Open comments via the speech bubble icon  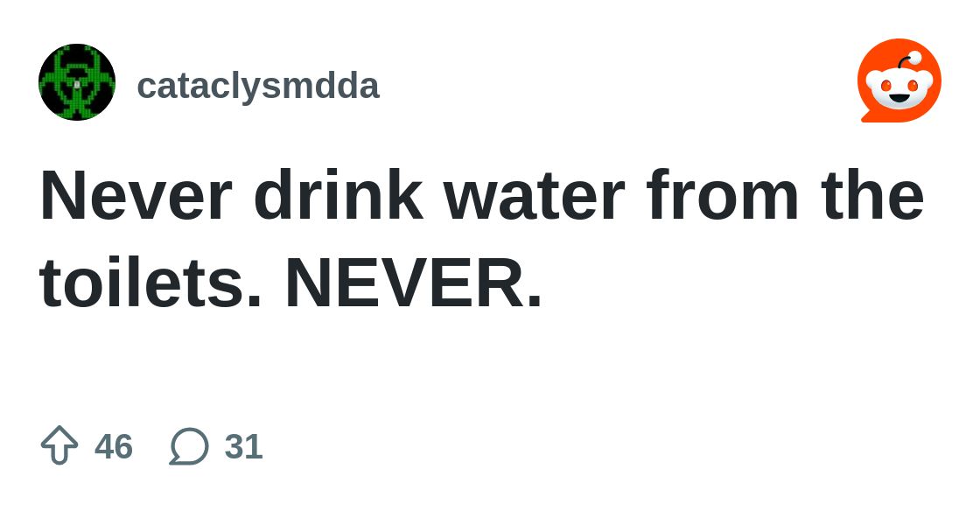coord(189,446)
